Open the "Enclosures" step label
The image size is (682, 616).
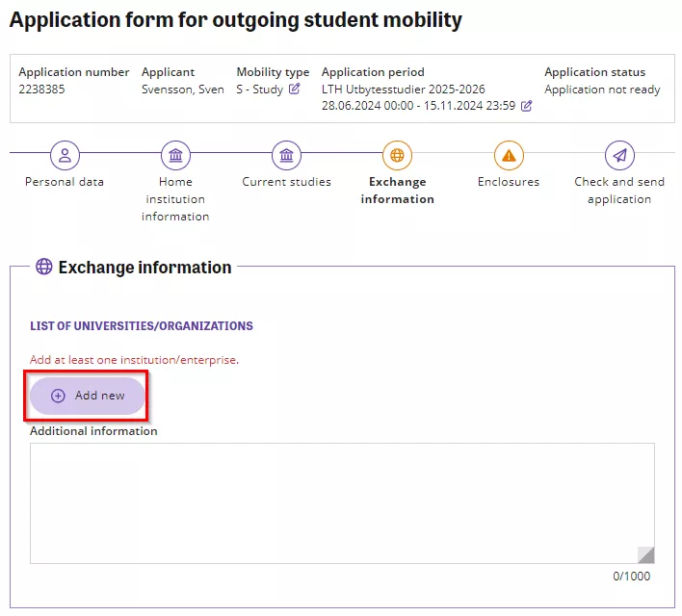[x=509, y=182]
